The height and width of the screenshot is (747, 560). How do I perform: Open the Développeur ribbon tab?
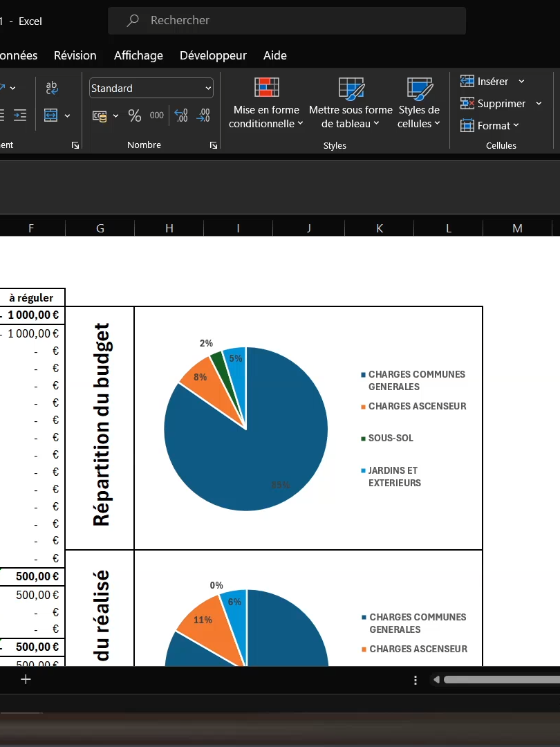pos(213,55)
